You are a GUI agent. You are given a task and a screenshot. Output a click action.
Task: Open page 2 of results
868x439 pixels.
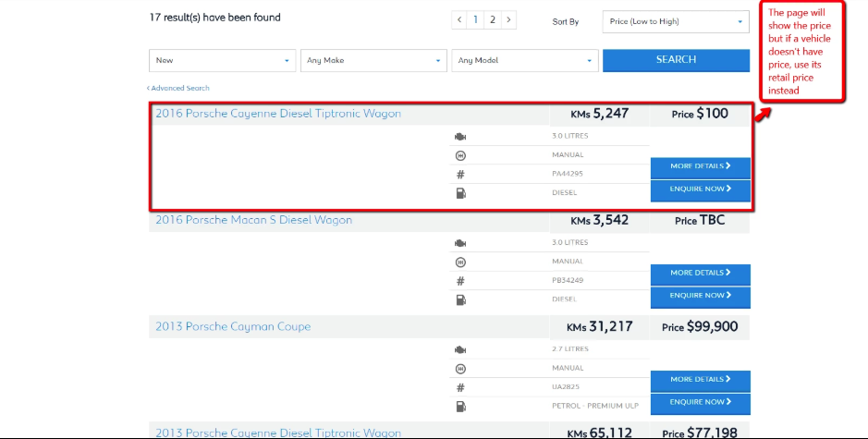coord(492,20)
